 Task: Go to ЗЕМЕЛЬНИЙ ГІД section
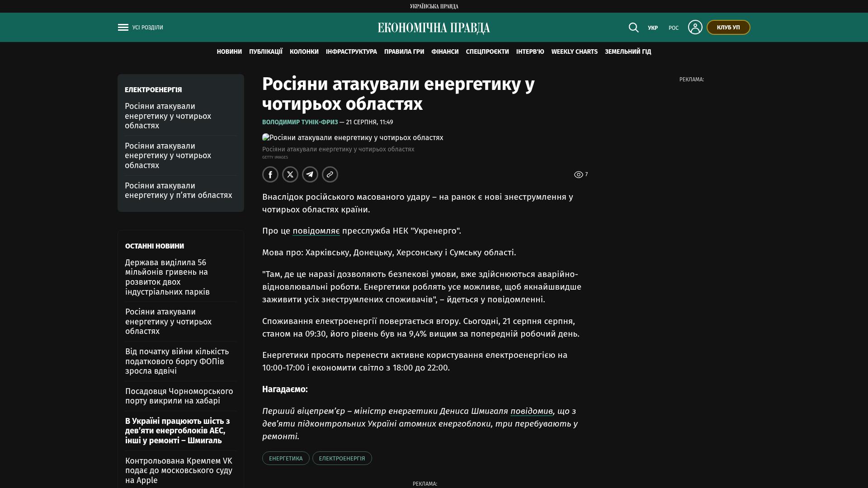(628, 52)
